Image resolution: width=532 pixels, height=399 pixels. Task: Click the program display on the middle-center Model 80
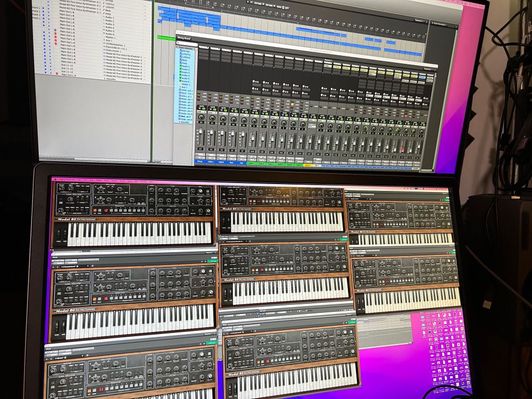262,270
